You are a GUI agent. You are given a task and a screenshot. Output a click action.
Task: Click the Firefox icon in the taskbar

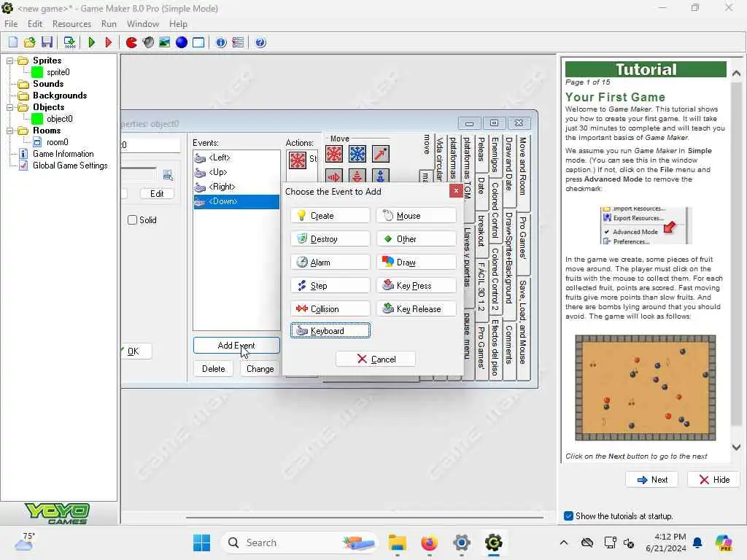(429, 542)
